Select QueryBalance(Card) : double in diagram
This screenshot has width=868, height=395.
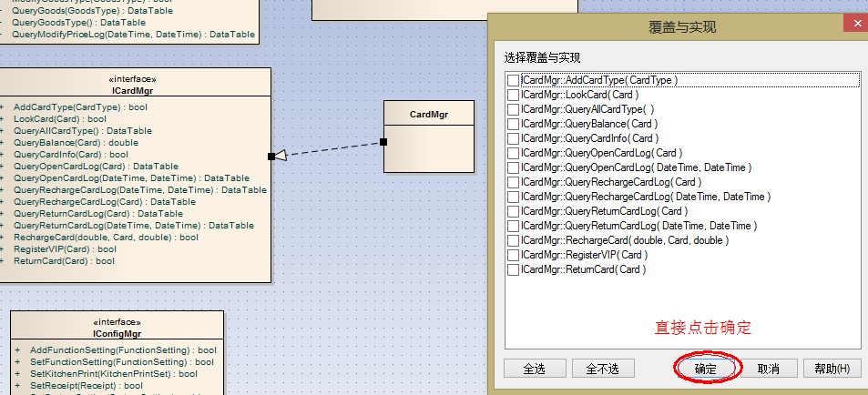(76, 143)
